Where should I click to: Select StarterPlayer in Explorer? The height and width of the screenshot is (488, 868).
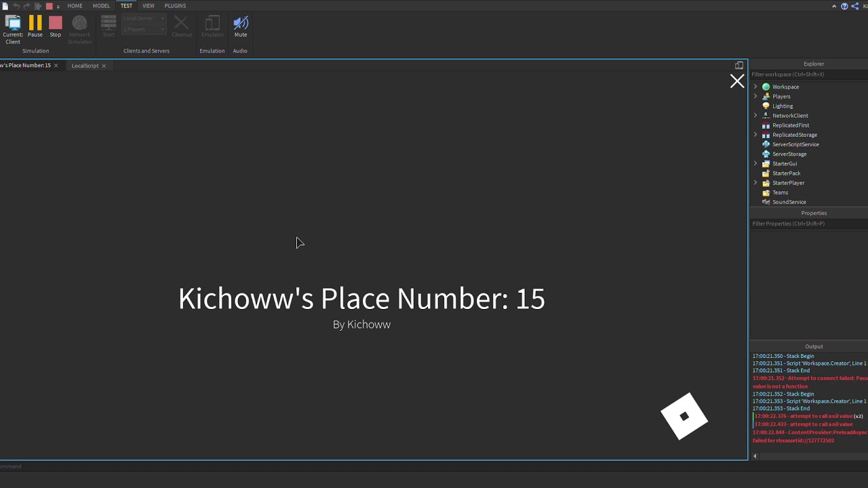coord(788,183)
